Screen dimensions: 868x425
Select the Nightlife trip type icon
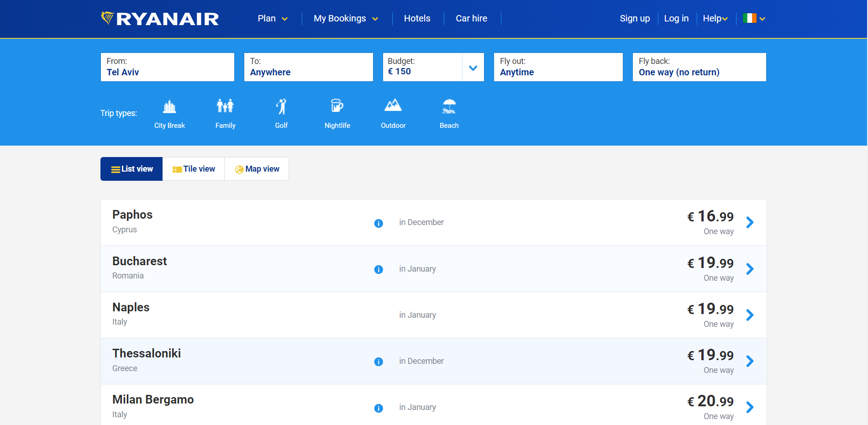[337, 106]
